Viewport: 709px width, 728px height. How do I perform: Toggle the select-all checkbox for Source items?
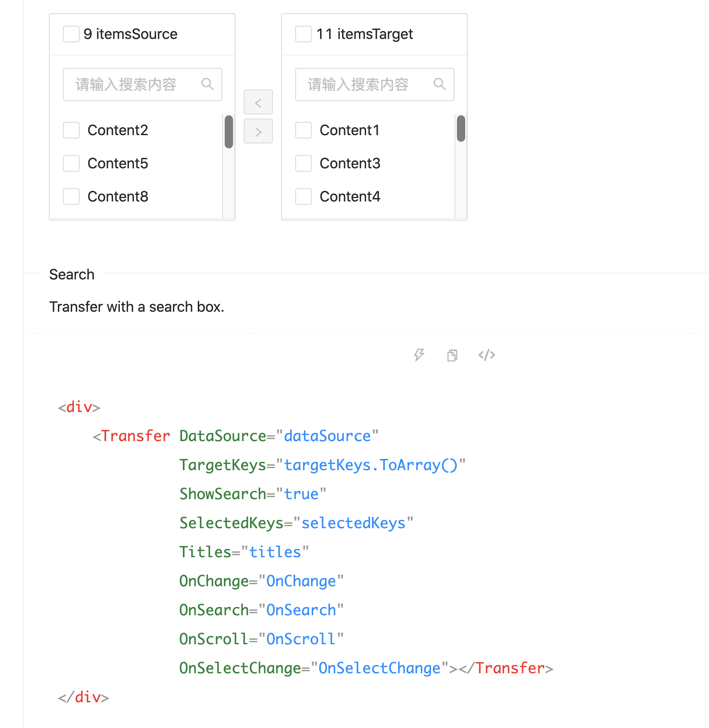(71, 34)
